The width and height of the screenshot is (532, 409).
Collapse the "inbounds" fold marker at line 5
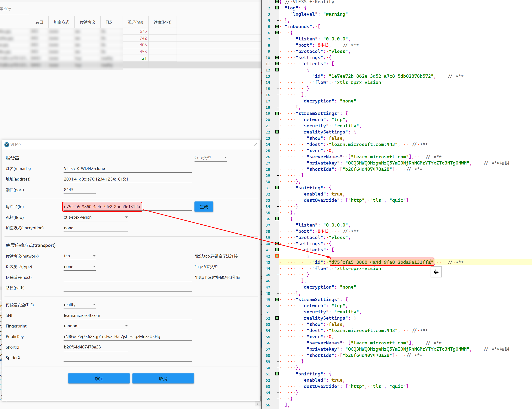277,26
